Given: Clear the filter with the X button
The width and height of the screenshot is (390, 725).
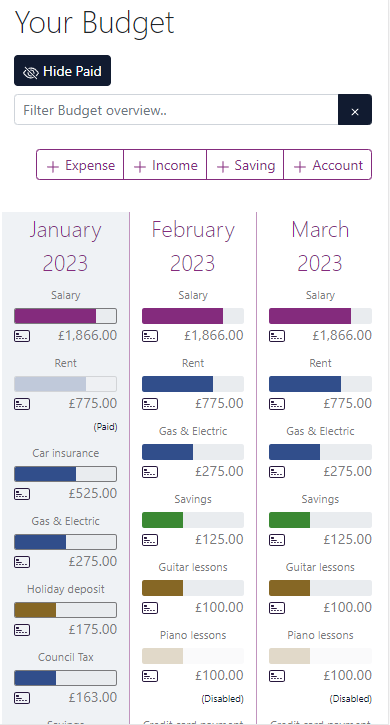Looking at the screenshot, I should click(355, 110).
